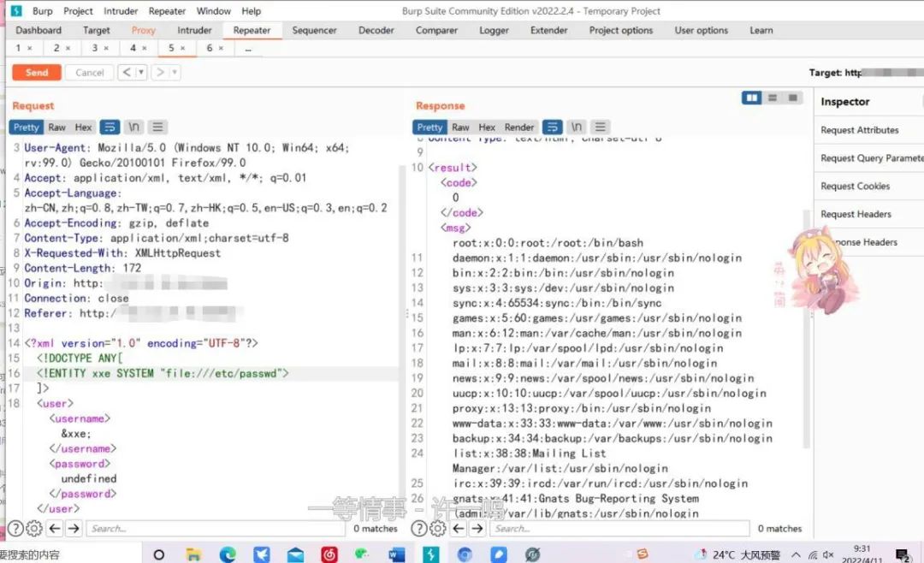Select Hex view in Response panel
Screen dimensions: 924x563
pos(487,127)
